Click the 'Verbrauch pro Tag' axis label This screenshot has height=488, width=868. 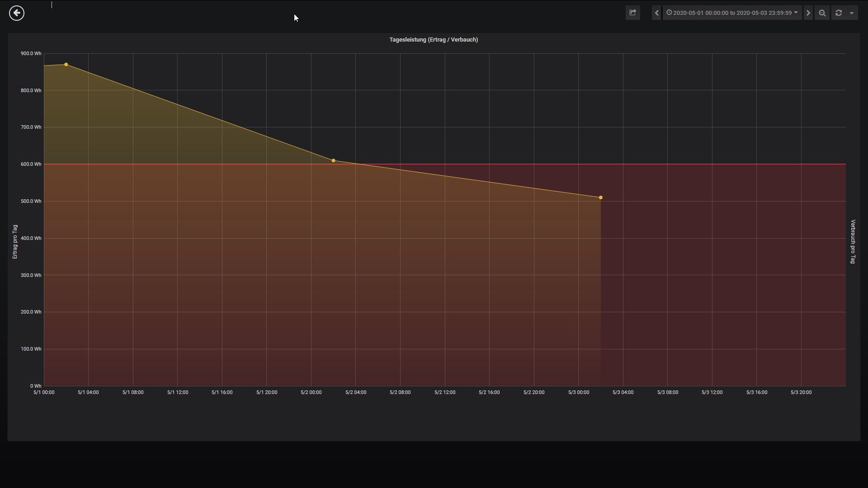pos(853,242)
